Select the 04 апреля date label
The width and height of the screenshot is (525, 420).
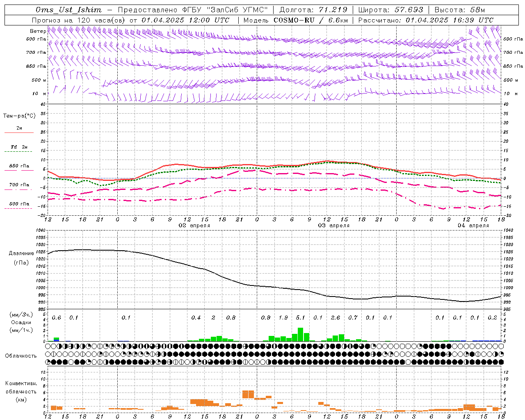pos(473,226)
